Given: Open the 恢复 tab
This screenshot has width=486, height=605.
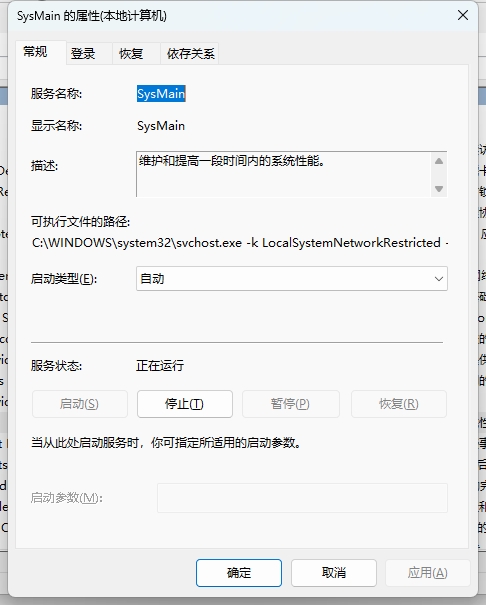Looking at the screenshot, I should coord(131,53).
